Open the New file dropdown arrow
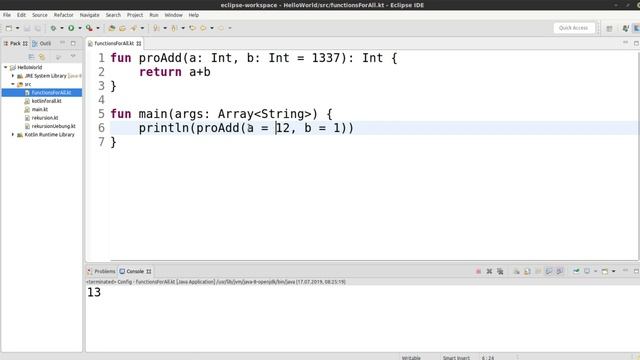The image size is (640, 360). [x=18, y=28]
